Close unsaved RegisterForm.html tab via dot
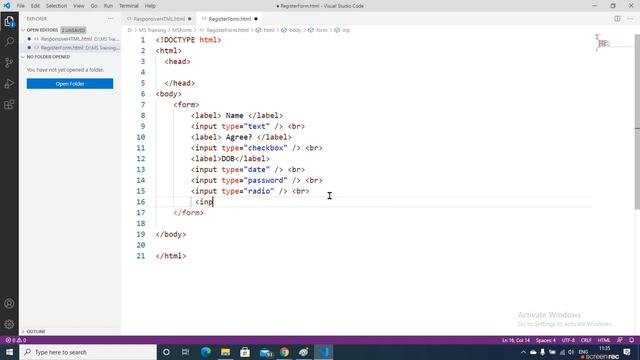Screen dimensions: 640x360 tap(256, 19)
